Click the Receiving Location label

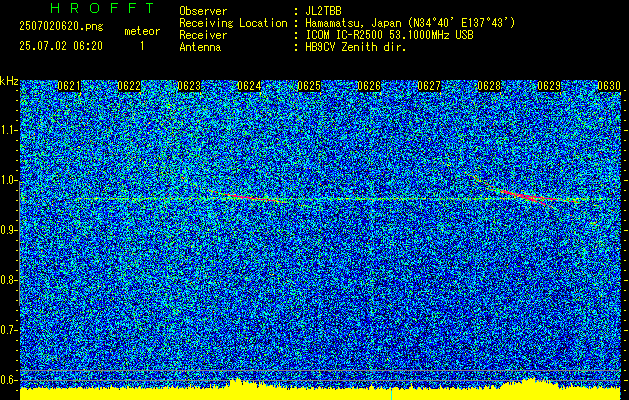point(233,23)
